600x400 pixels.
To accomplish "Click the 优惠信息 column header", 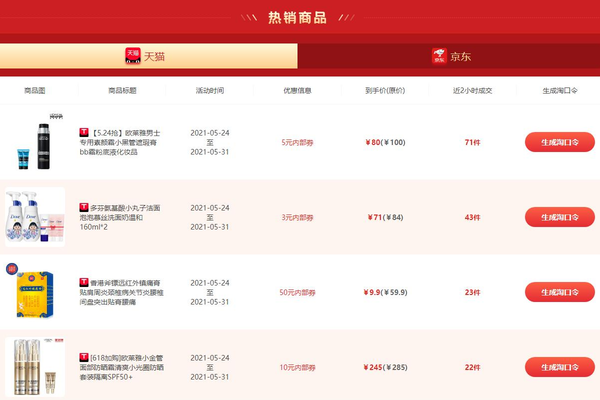I will click(297, 90).
